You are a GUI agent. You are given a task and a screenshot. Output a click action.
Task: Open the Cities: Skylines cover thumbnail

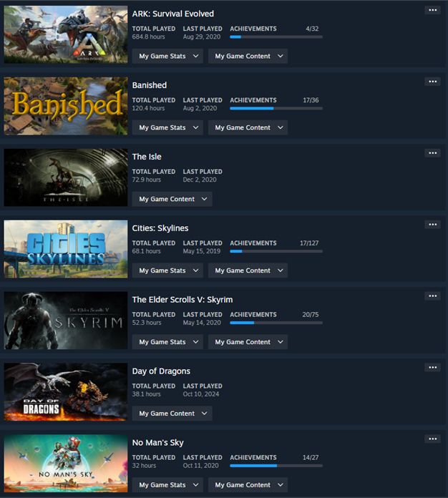tap(66, 249)
